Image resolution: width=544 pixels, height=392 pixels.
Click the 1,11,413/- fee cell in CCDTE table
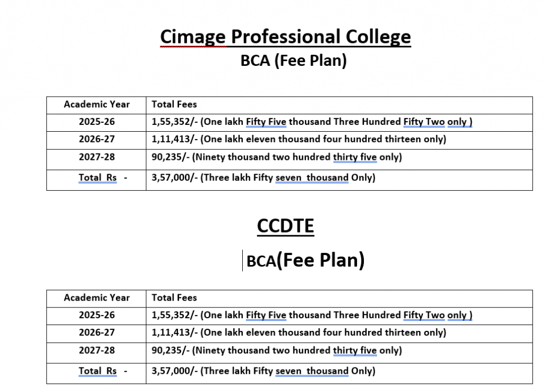(x=299, y=333)
